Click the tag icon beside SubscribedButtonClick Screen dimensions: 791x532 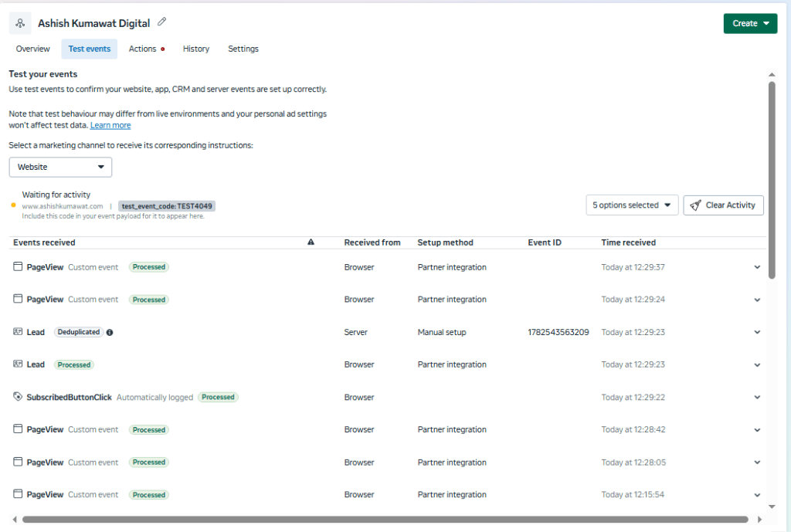pos(18,396)
